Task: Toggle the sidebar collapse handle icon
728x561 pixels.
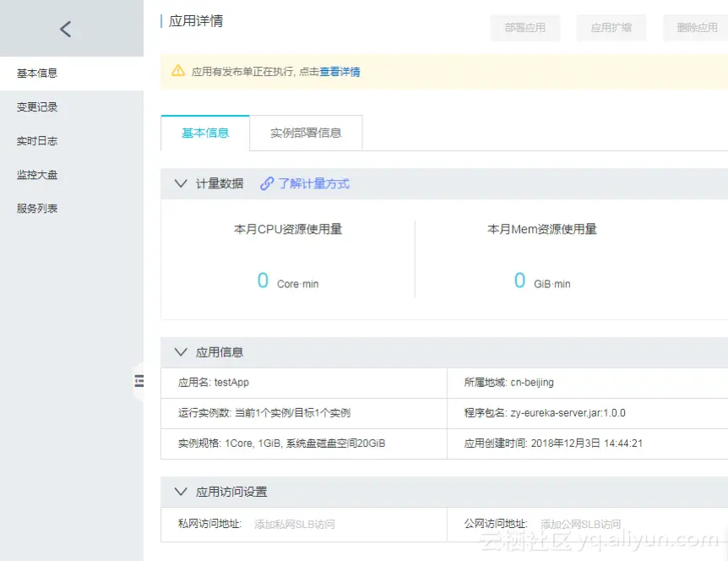Action: [139, 381]
